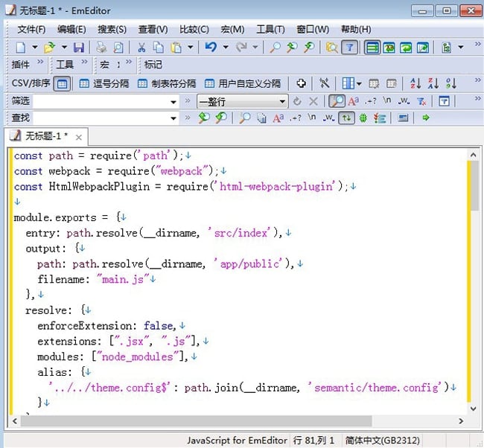
Task: Click the refresh filter icon
Action: 297,101
